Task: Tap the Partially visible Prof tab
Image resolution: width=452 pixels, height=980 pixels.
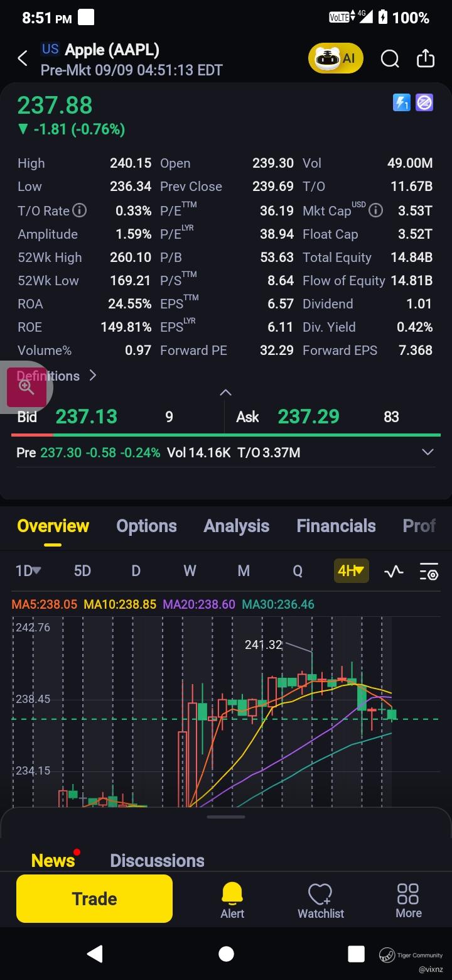Action: point(419,526)
